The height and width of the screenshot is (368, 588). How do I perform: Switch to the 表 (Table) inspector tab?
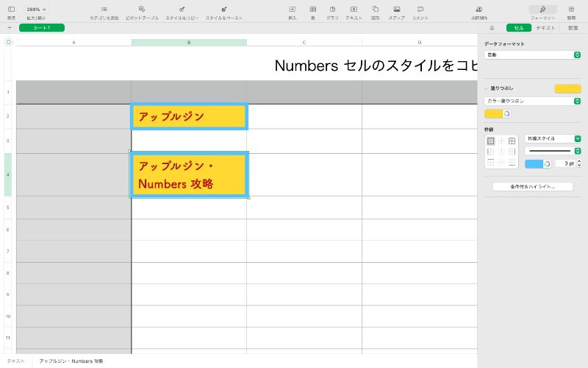click(492, 28)
